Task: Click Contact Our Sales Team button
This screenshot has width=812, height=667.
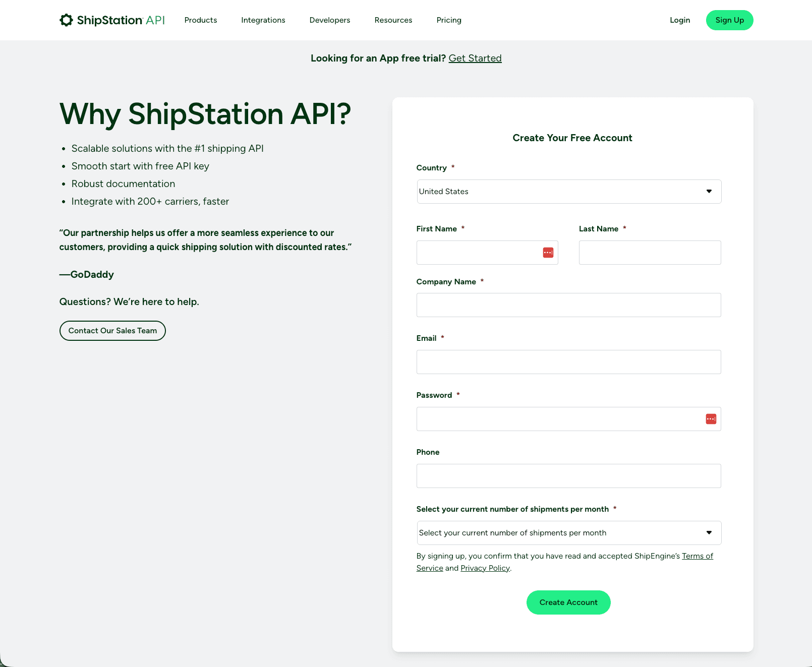Action: tap(112, 331)
